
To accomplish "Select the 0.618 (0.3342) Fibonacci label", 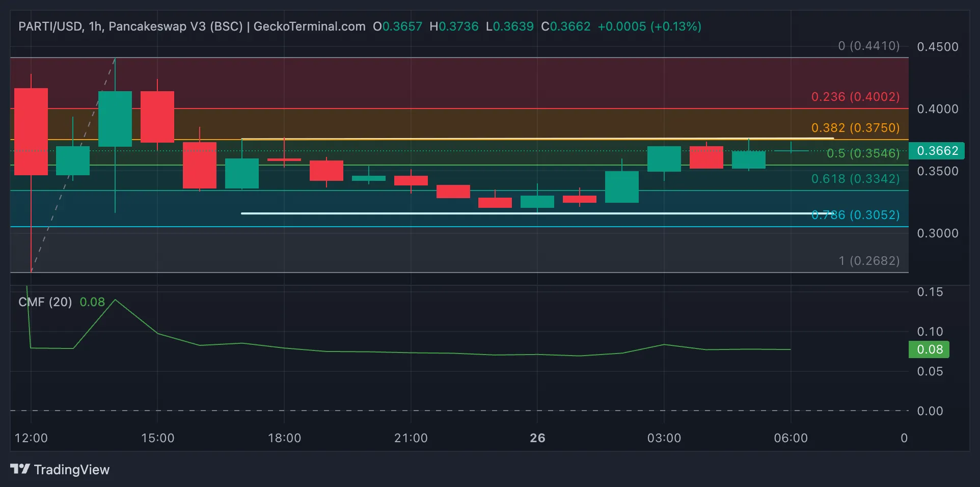I will coord(855,179).
